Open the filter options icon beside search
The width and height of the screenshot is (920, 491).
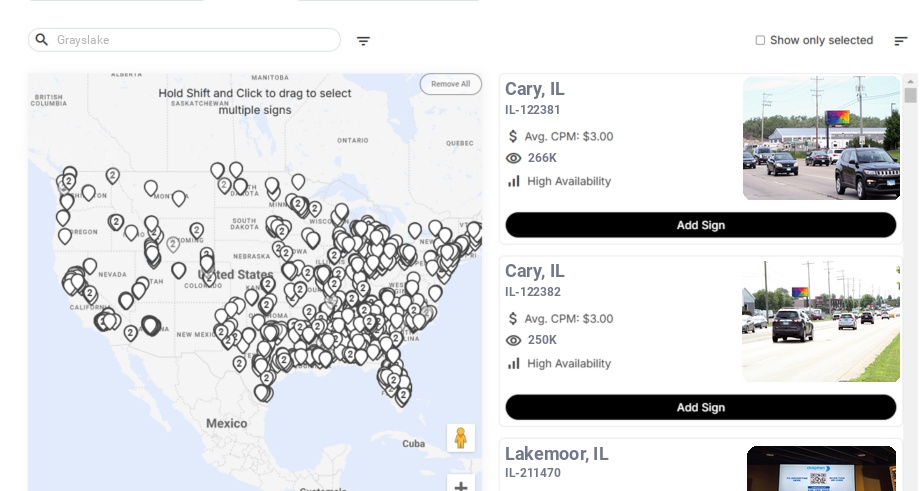363,40
